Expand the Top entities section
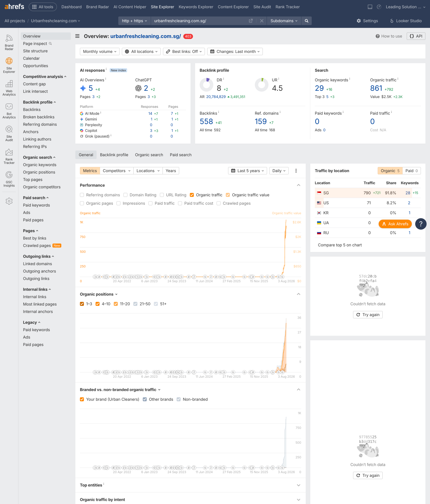Screen dimensions: 430x504 tap(299, 485)
